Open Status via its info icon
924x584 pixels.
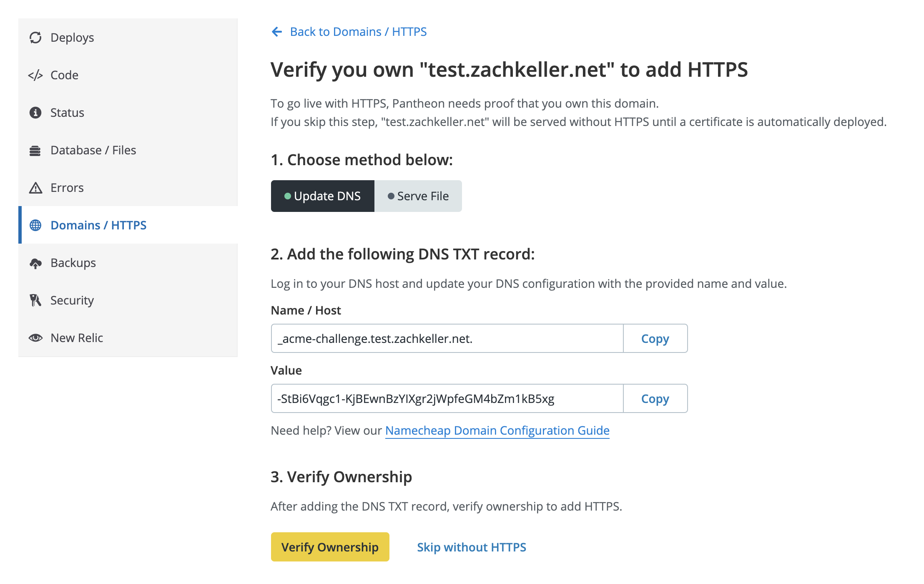36,112
